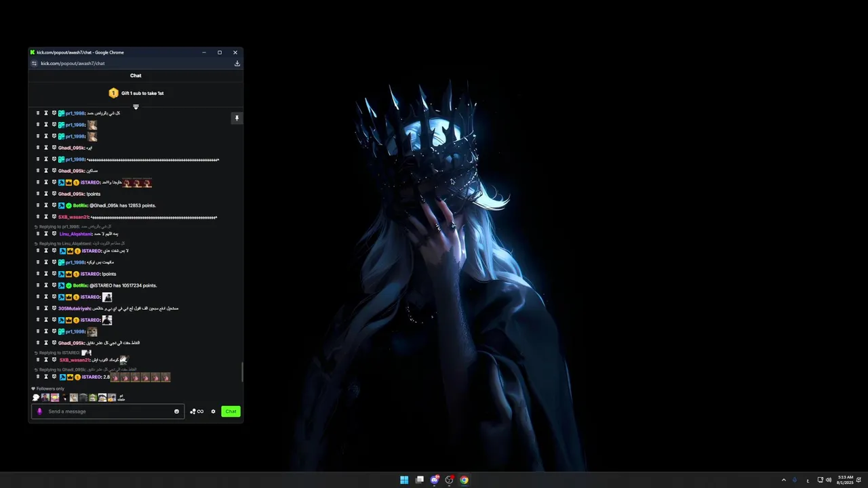
Task: Show hidden system tray icons
Action: 784,480
